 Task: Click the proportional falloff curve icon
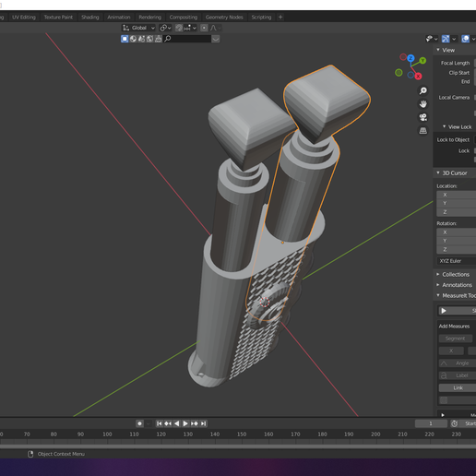[x=214, y=28]
